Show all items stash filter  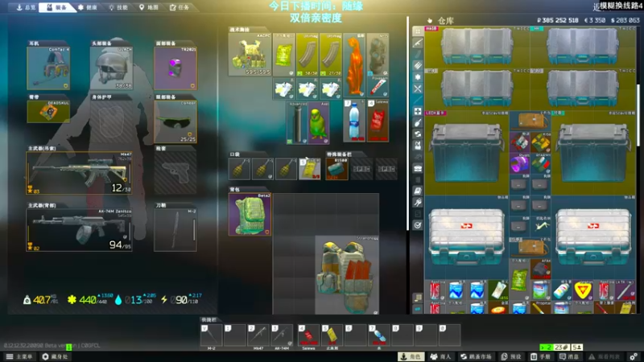(418, 31)
